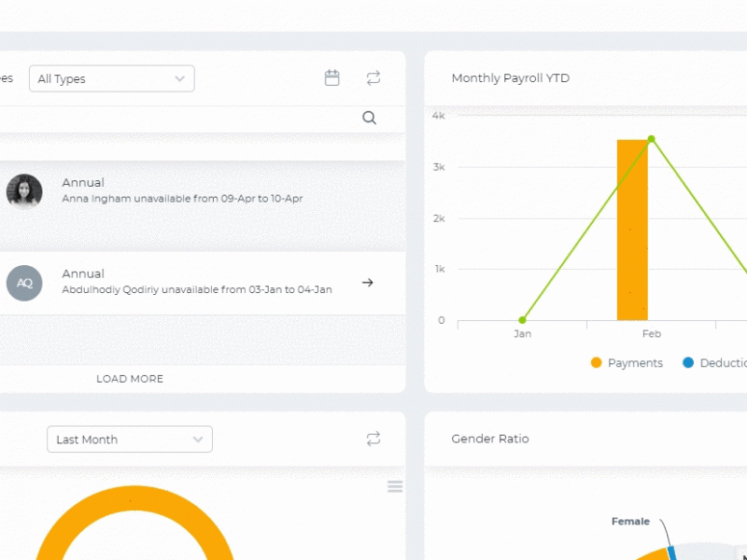
Task: Click the Annual label for Anna Ingham
Action: (x=83, y=182)
